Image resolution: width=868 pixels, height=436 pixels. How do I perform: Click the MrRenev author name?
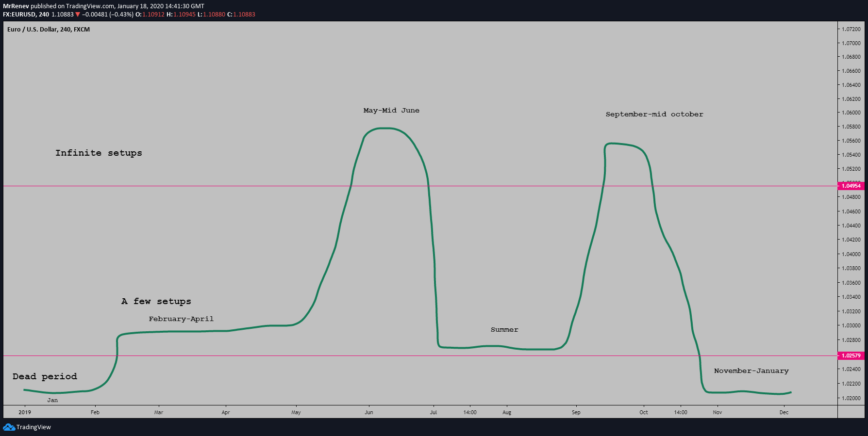16,6
